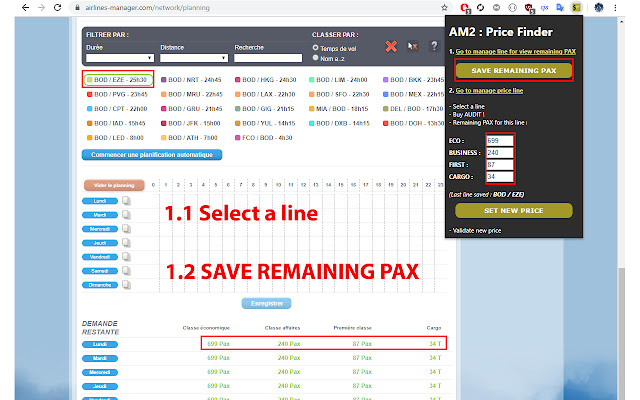Select the BOD / LAX - 22h30 line
This screenshot has width=640, height=400.
click(265, 94)
